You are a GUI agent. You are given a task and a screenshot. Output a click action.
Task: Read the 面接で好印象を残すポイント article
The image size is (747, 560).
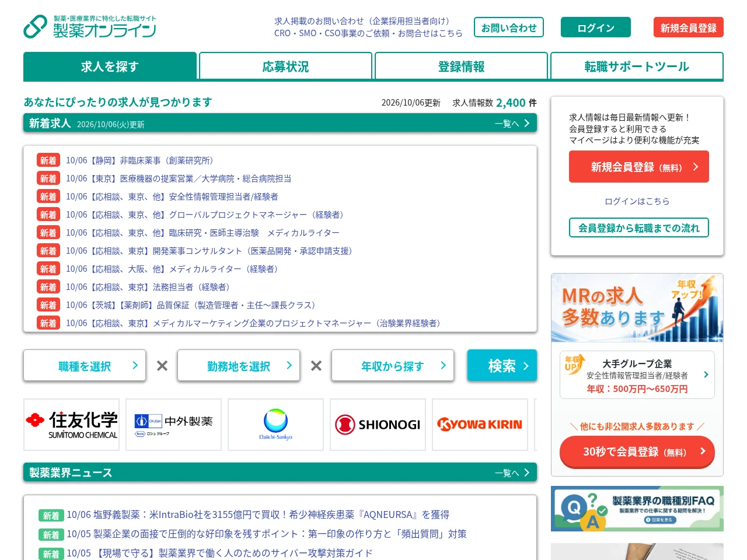pos(267,534)
